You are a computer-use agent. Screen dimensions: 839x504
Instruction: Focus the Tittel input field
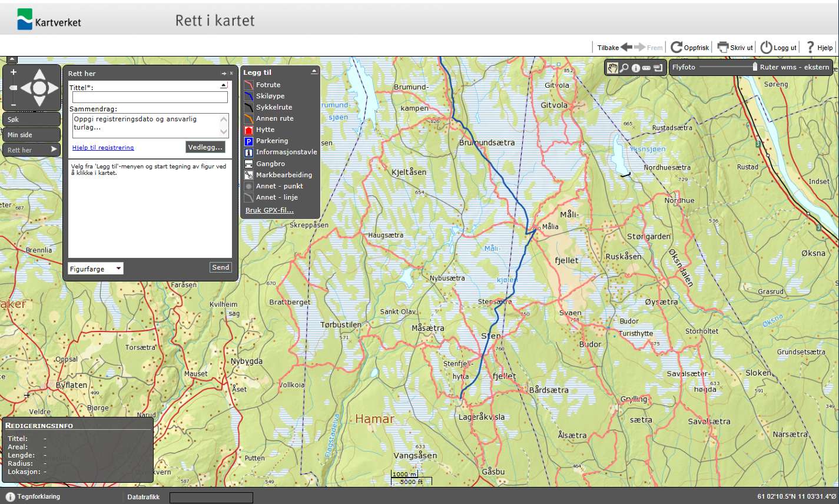point(150,97)
